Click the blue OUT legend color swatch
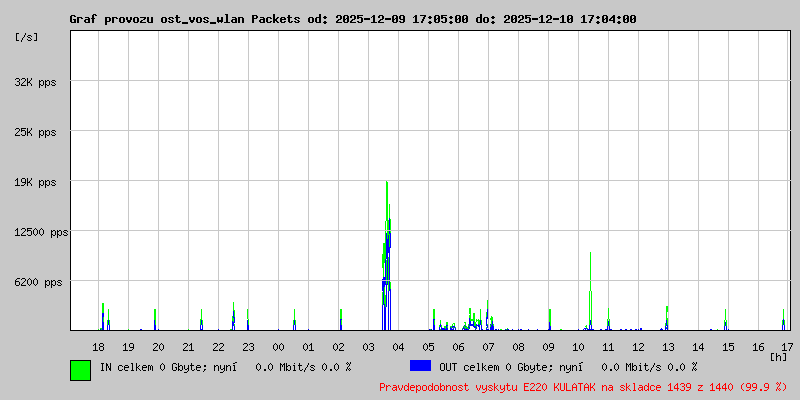This screenshot has height=400, width=800. (420, 366)
